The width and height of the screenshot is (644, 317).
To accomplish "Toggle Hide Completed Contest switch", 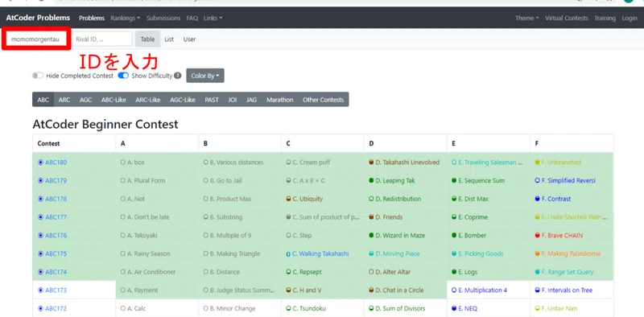I will pos(38,76).
